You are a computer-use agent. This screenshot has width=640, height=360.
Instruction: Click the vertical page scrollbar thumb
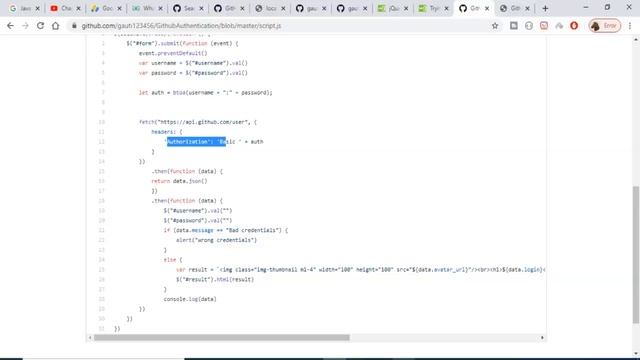pyautogui.click(x=636, y=254)
